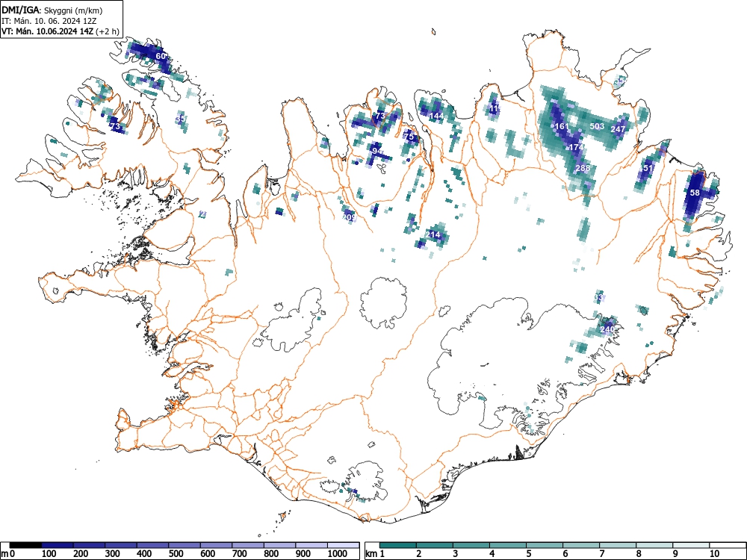The width and height of the screenshot is (747, 560).
Task: Click the 'VT: Mán. 10.06.2024 14Z (+2 h)' line
Action: point(61,31)
